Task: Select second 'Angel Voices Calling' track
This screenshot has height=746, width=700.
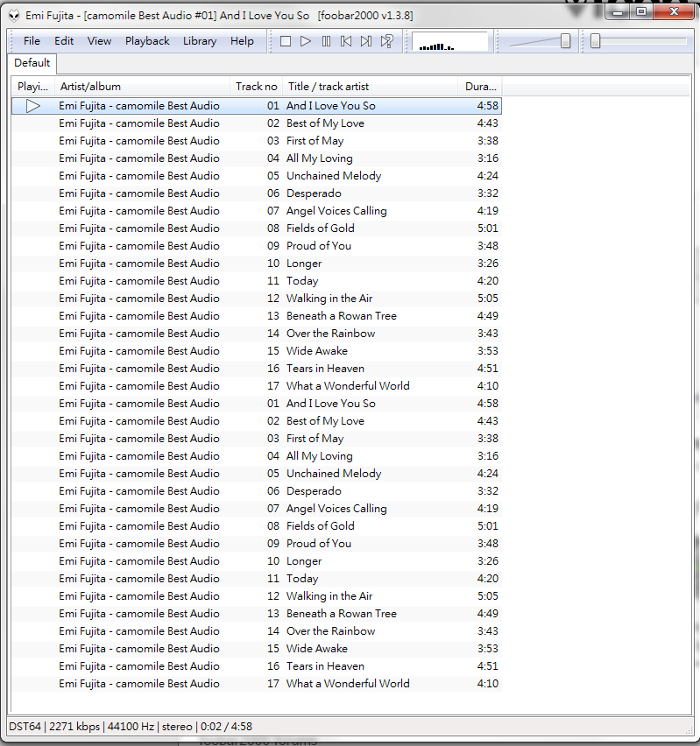Action: click(257, 509)
